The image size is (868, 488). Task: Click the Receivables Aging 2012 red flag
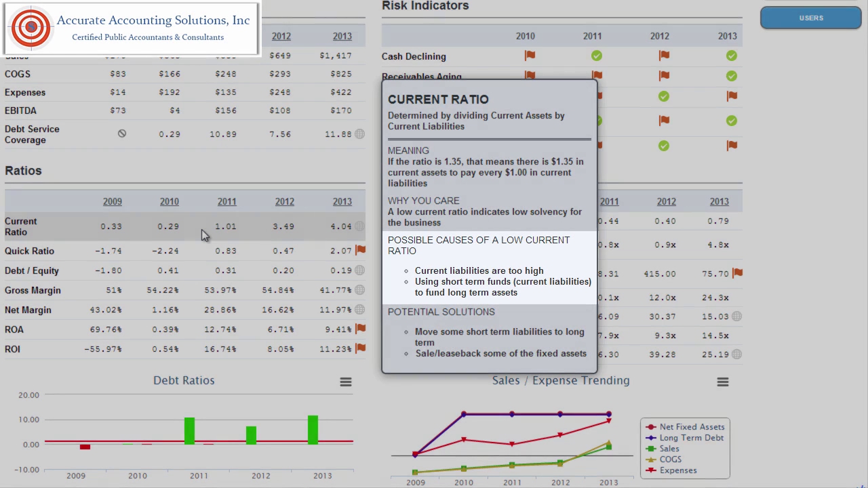point(664,75)
